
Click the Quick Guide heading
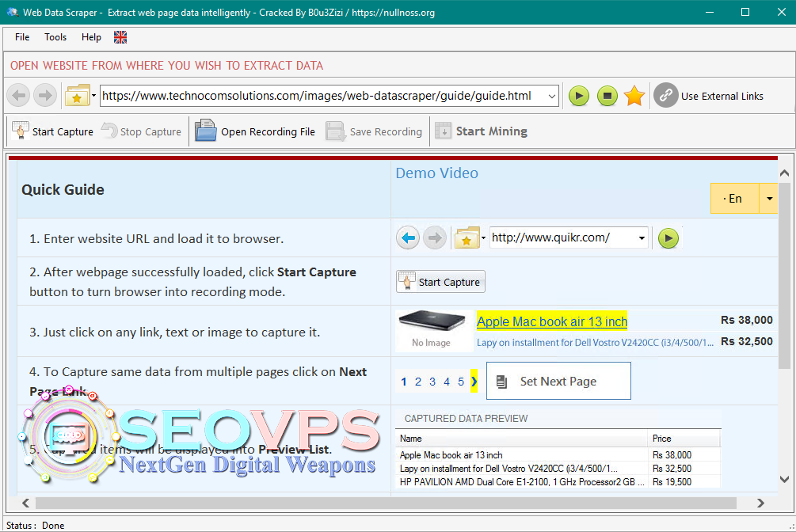[x=63, y=190]
